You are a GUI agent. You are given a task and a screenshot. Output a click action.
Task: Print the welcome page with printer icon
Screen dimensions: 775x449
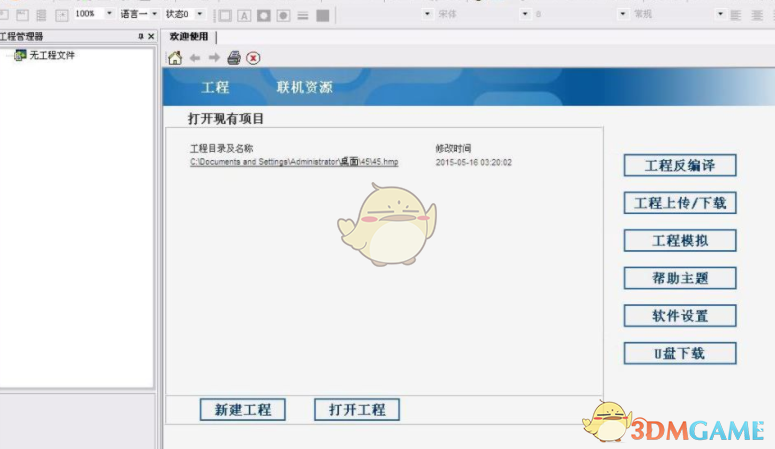pos(234,58)
